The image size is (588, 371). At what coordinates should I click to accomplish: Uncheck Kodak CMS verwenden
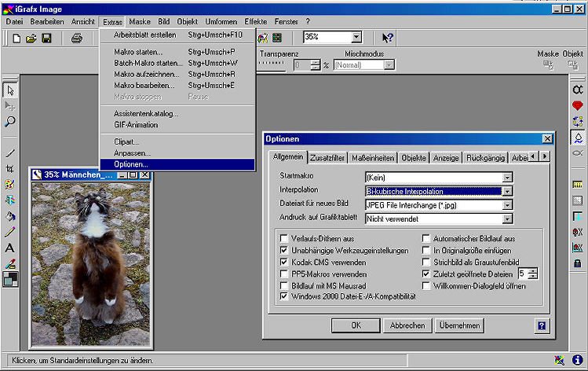click(x=284, y=262)
